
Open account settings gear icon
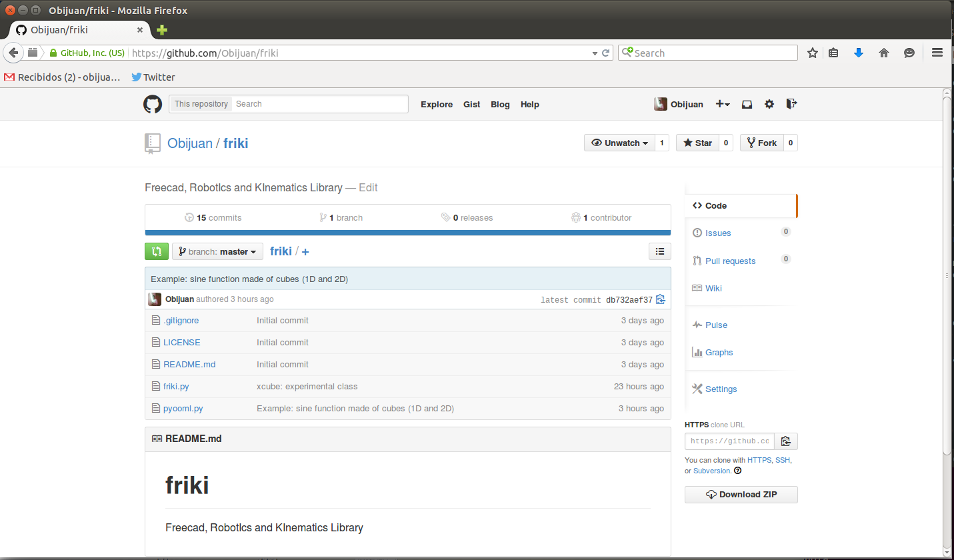(769, 104)
